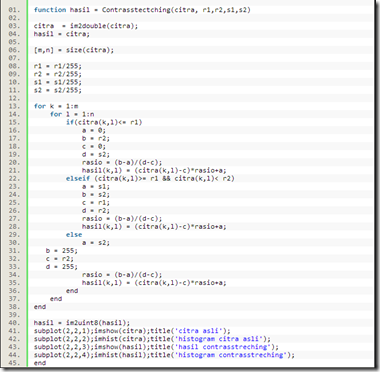The image size is (380, 372).
Task: Click the 'end' keyword on line 36
Action: 72,290
